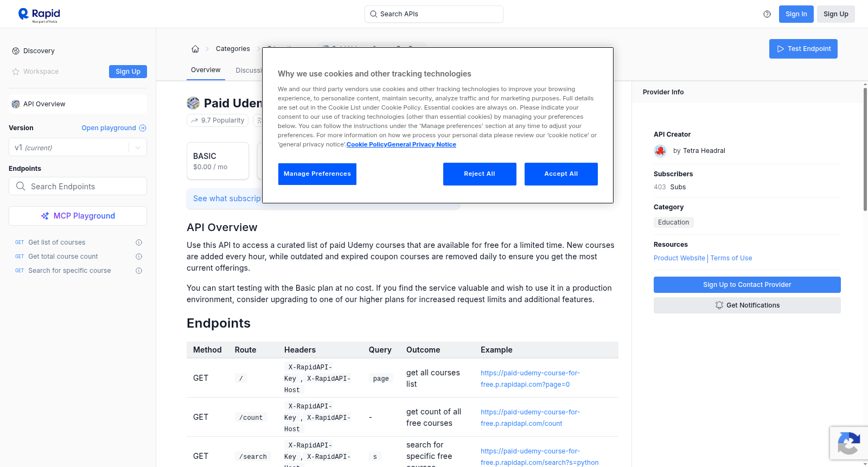Open the help question mark icon
Screen dimensions: 868x467
pyautogui.click(x=767, y=14)
